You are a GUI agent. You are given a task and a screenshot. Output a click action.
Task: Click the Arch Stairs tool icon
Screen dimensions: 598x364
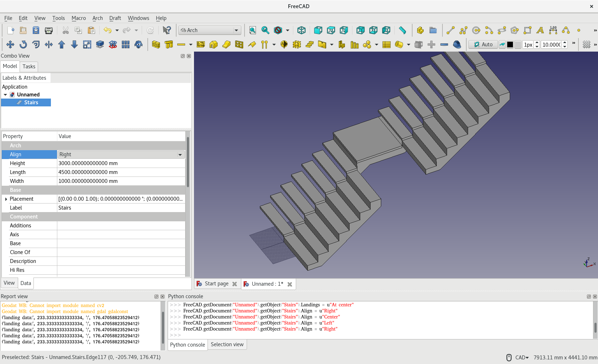tap(310, 44)
